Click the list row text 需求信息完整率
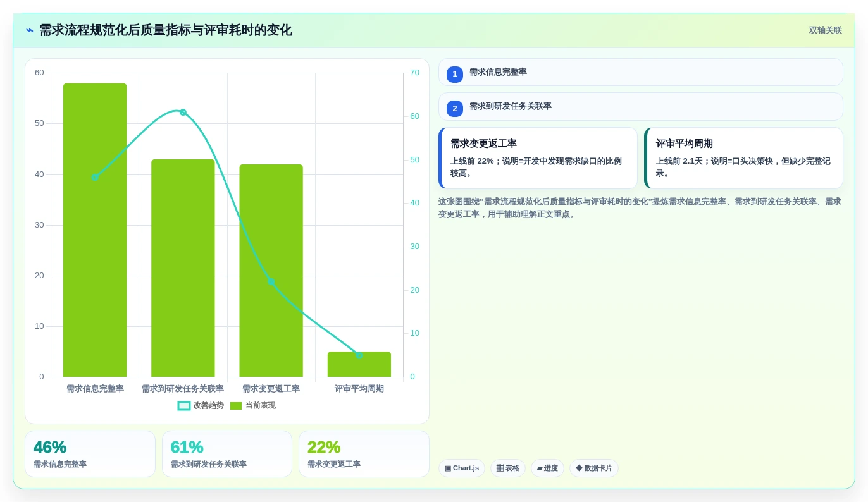 pos(498,72)
